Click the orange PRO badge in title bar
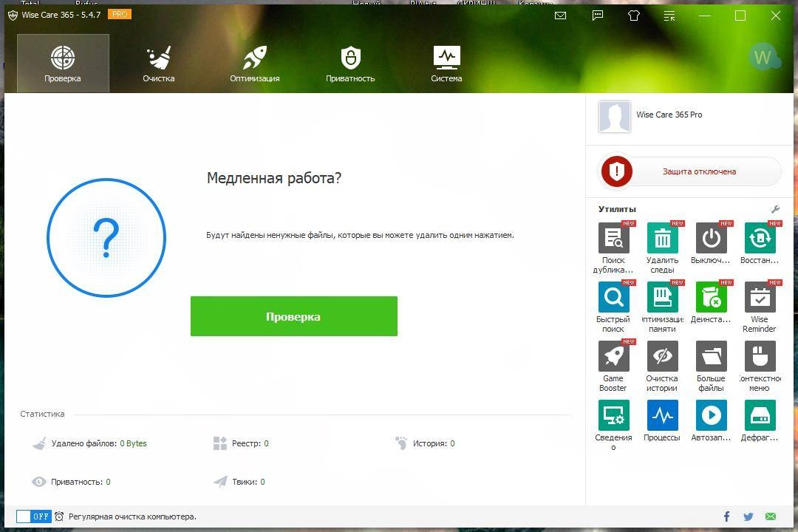Viewport: 798px width, 532px height. [120, 14]
